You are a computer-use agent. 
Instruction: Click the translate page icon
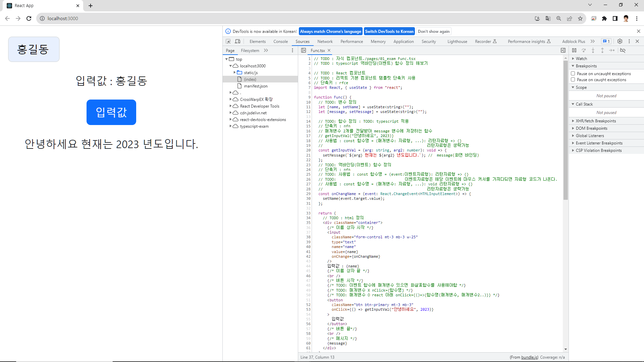coord(548,18)
